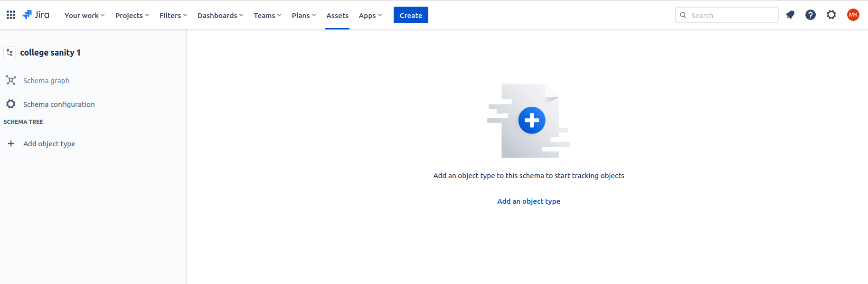Viewport: 868px width, 284px height.
Task: Expand the Filters dropdown
Action: [x=173, y=15]
